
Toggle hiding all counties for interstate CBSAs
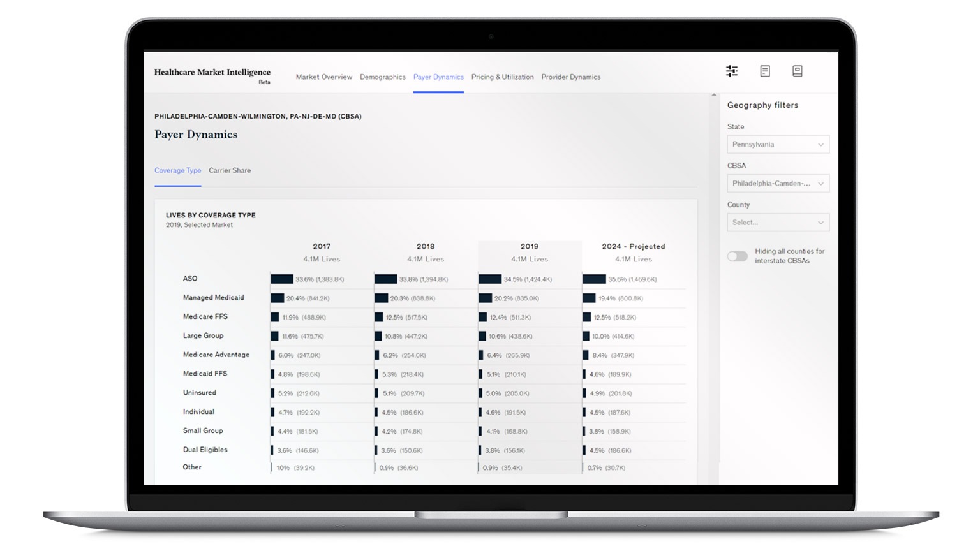[x=738, y=256]
